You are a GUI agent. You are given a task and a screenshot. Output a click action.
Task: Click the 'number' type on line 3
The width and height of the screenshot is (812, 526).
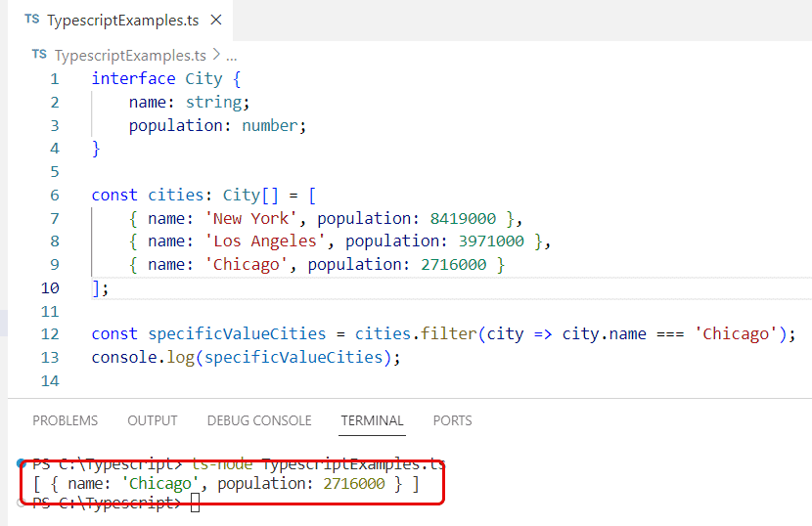270,126
